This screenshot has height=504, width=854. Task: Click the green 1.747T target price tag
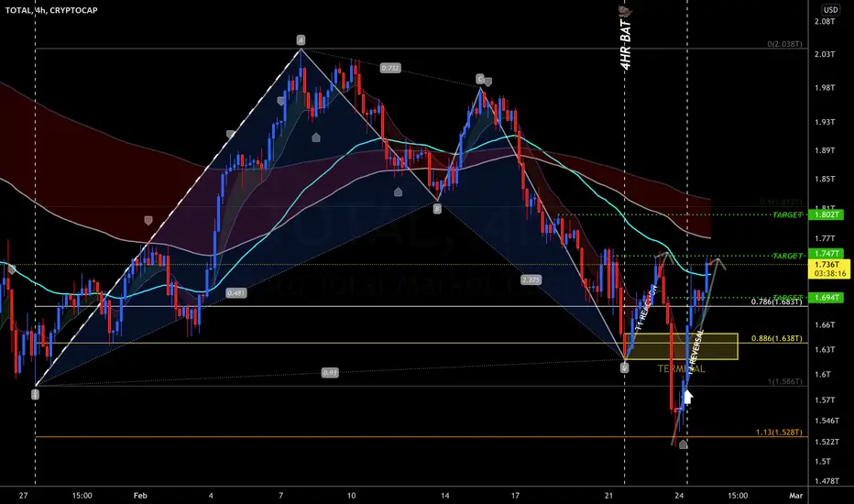[826, 253]
